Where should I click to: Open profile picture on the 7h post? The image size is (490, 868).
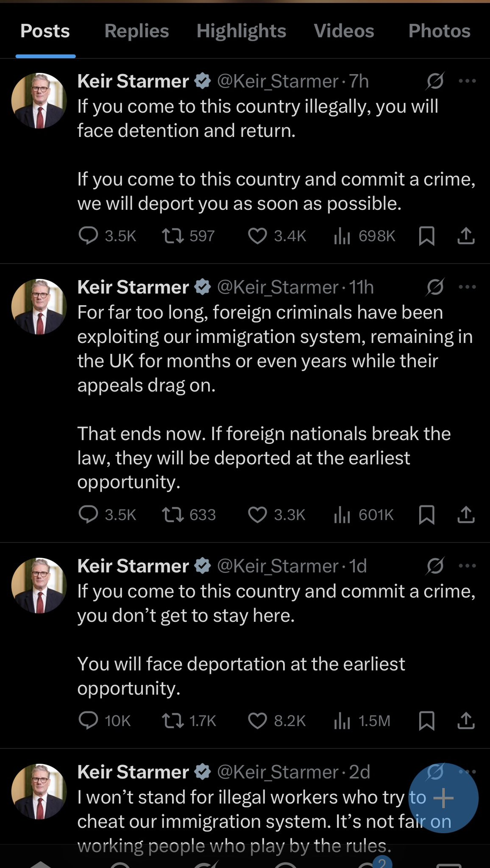[39, 101]
